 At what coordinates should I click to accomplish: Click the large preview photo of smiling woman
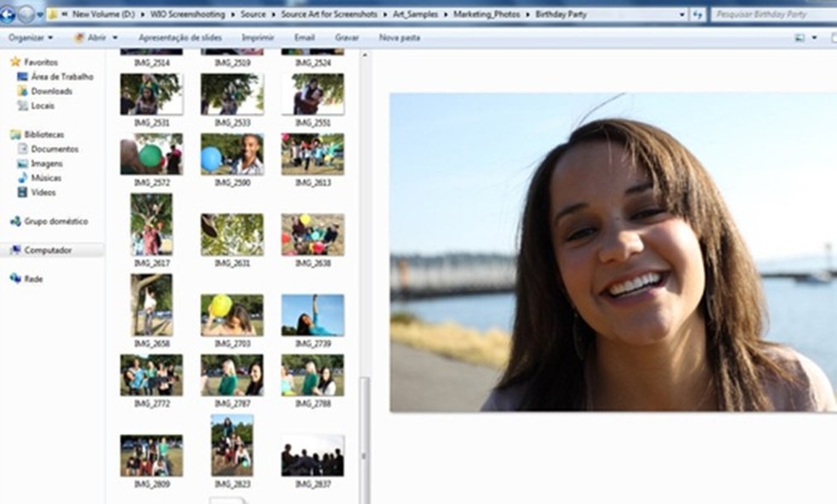pyautogui.click(x=613, y=252)
